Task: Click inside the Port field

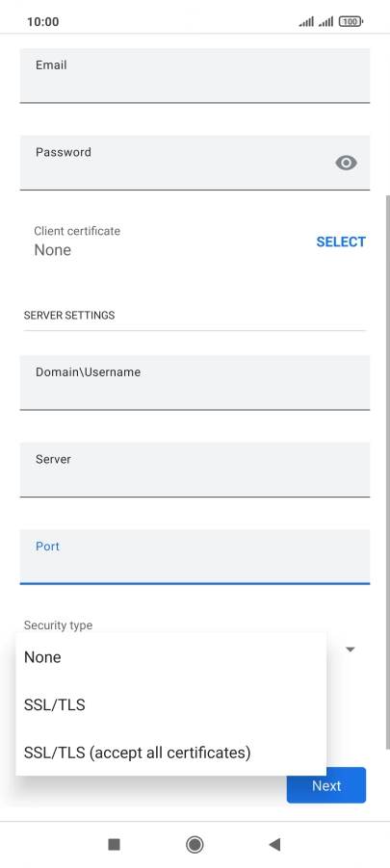Action: pos(195,557)
